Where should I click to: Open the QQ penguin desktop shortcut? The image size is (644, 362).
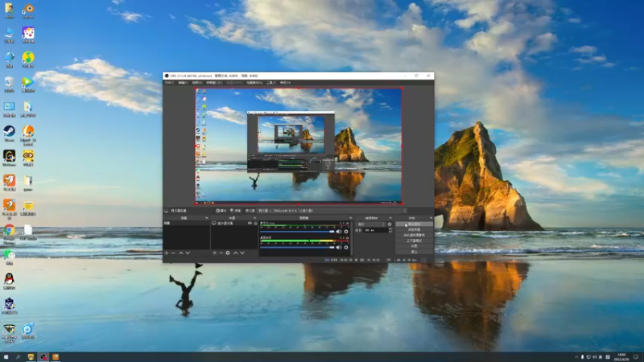click(x=9, y=282)
